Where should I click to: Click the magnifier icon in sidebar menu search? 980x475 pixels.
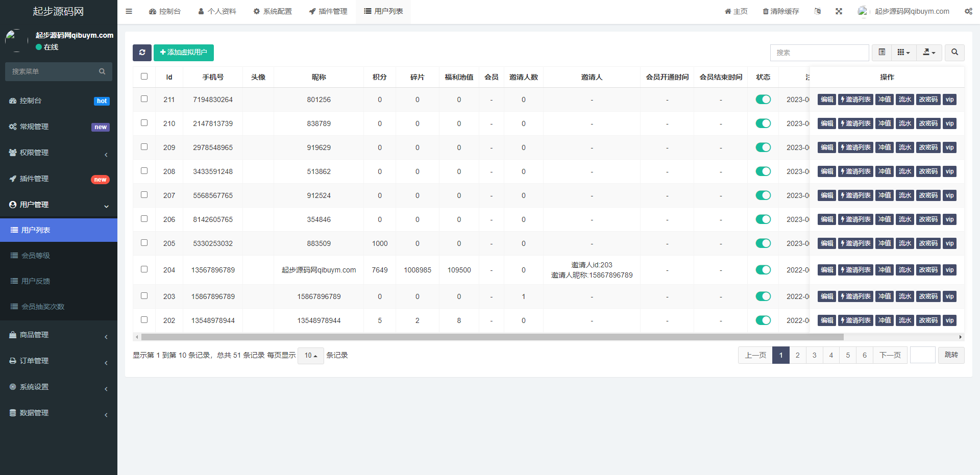(x=102, y=71)
